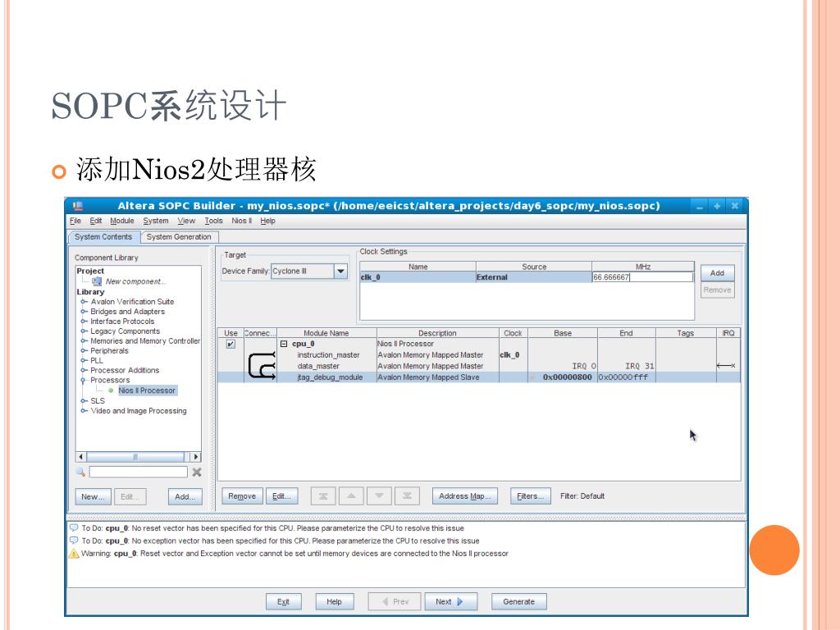Screen dimensions: 840x630
Task: Click the clk_0 MHz value field
Action: click(x=643, y=277)
